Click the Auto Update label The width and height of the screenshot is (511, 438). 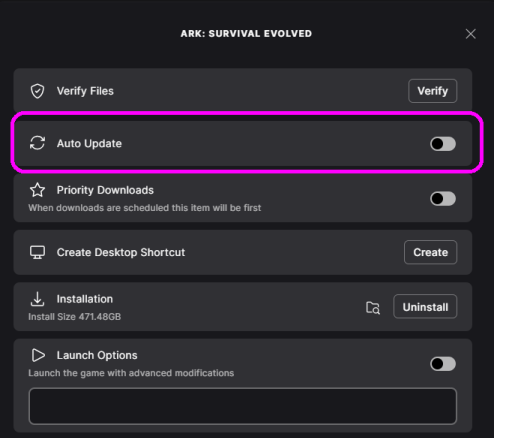pos(89,143)
